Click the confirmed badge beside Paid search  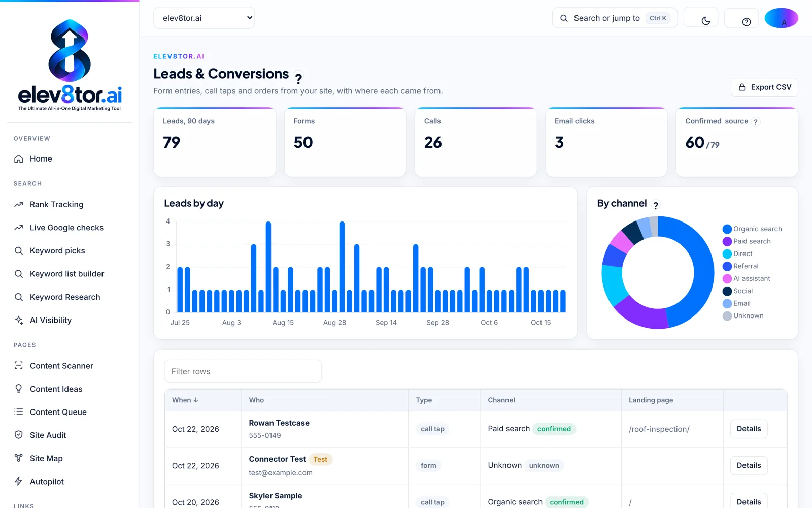[554, 429]
